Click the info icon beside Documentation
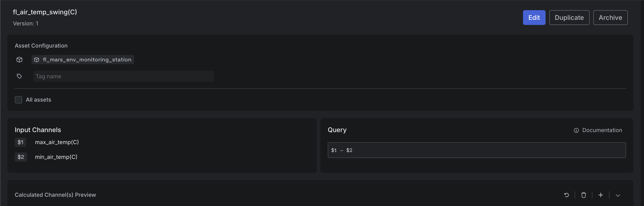The image size is (644, 206). pyautogui.click(x=576, y=130)
